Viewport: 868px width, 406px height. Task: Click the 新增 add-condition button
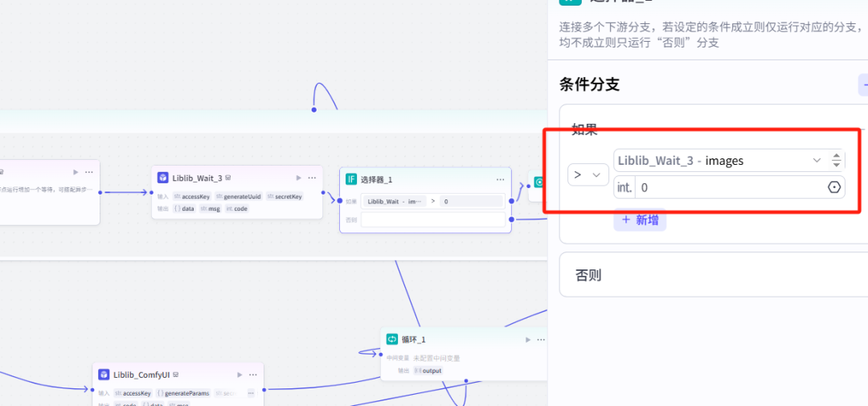point(640,220)
